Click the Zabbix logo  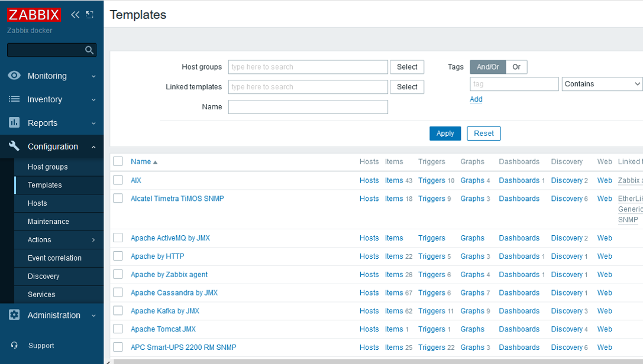pos(34,15)
